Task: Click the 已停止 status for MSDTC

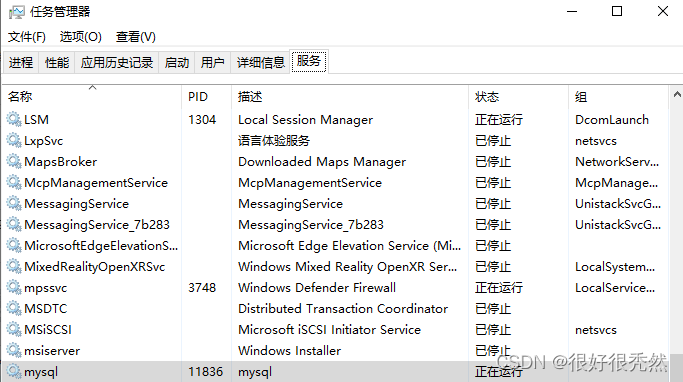Action: tap(493, 309)
